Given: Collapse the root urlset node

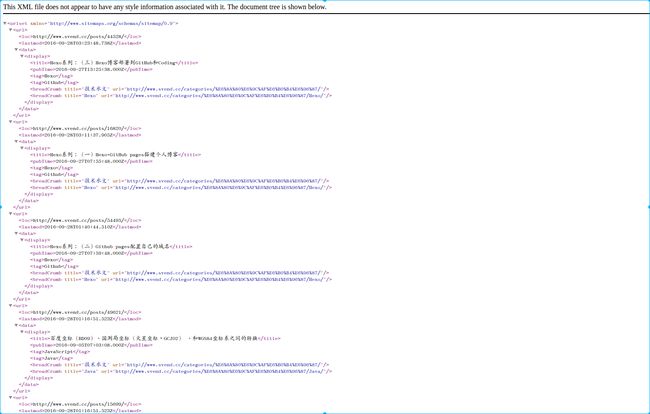Looking at the screenshot, I should coord(5,24).
